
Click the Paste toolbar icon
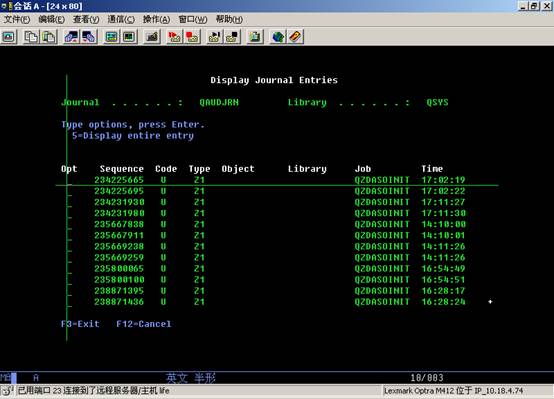point(49,37)
